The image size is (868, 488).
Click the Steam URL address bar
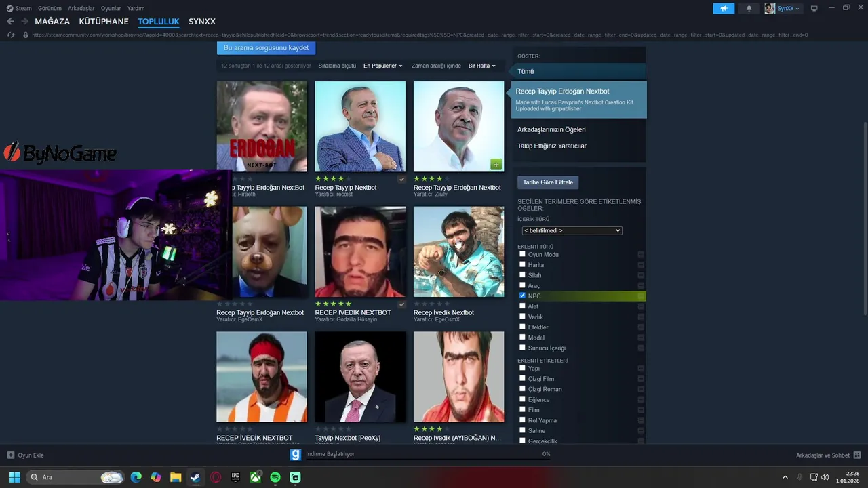(x=420, y=35)
